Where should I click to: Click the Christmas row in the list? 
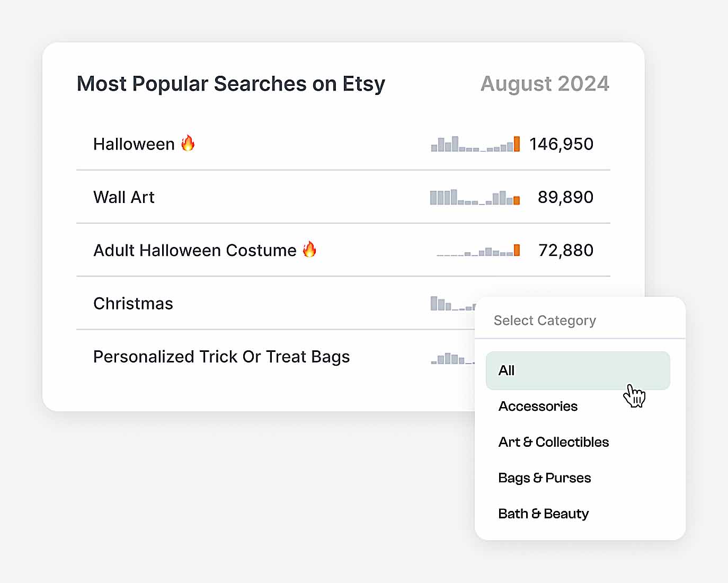[133, 303]
